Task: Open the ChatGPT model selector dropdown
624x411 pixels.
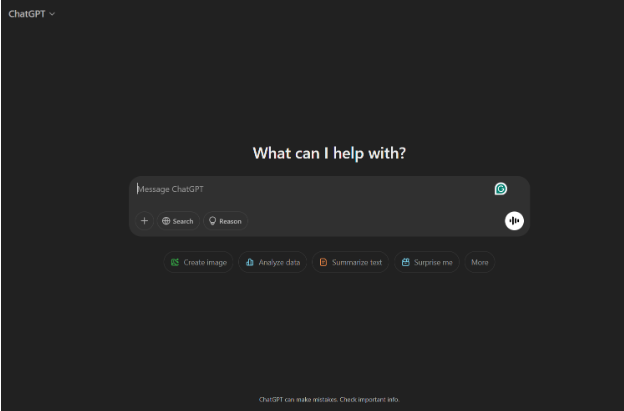Action: coord(31,14)
